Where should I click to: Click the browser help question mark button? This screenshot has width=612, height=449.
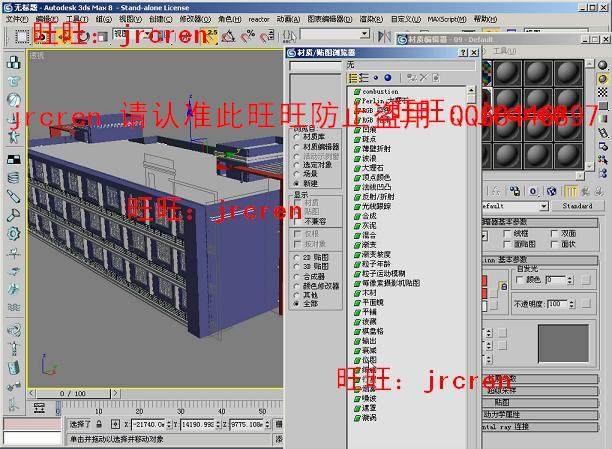[463, 52]
